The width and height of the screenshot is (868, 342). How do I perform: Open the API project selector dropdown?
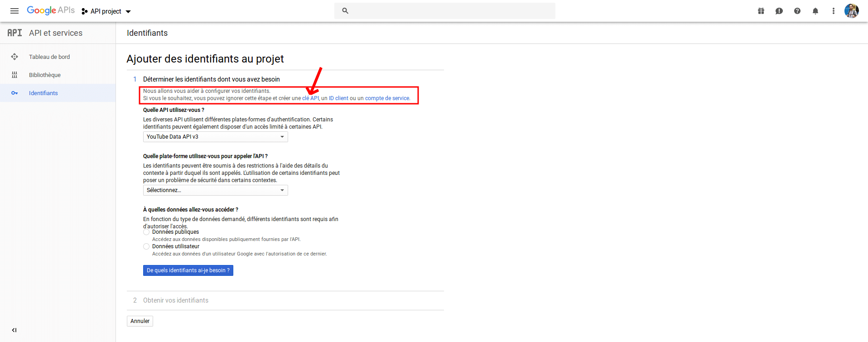pyautogui.click(x=106, y=11)
